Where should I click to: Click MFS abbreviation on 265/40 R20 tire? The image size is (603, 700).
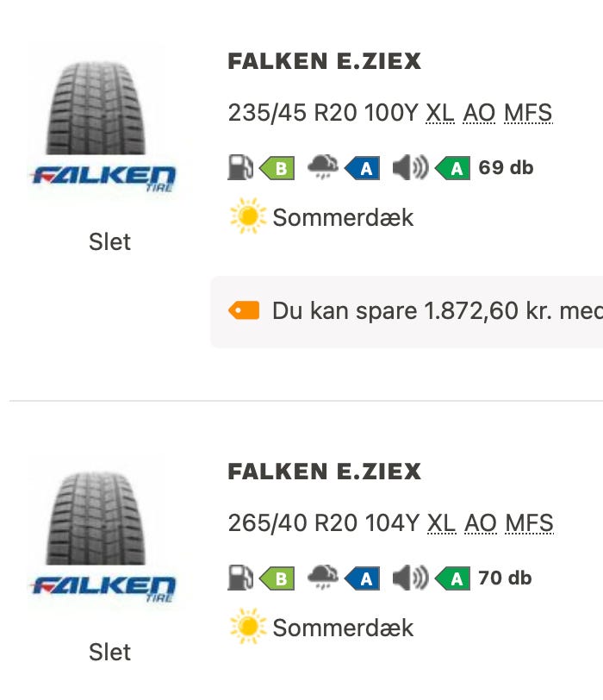coord(529,523)
